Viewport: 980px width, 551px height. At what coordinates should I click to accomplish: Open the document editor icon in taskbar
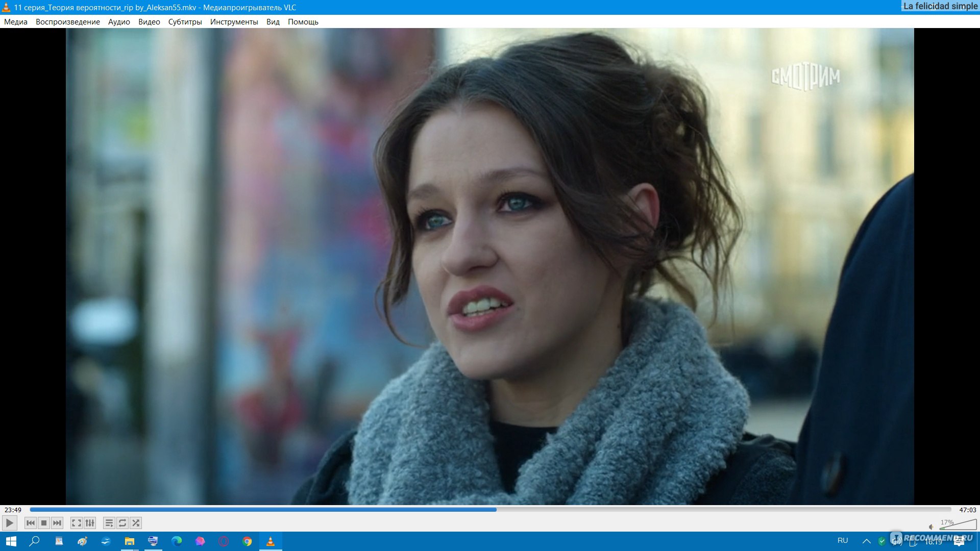pyautogui.click(x=59, y=541)
